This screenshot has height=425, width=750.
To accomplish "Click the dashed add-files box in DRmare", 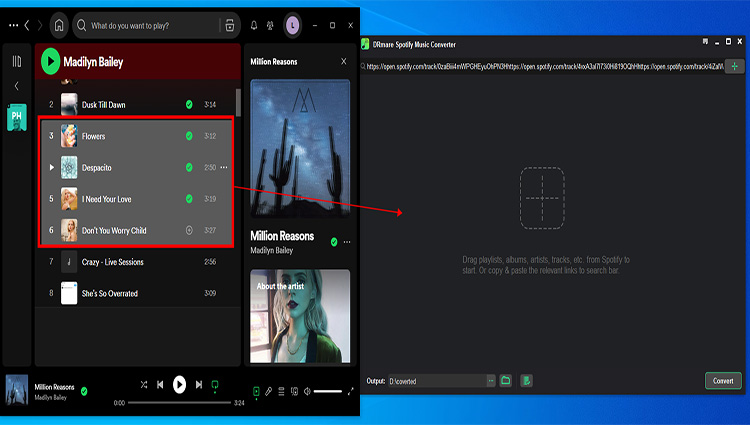I will coord(542,198).
